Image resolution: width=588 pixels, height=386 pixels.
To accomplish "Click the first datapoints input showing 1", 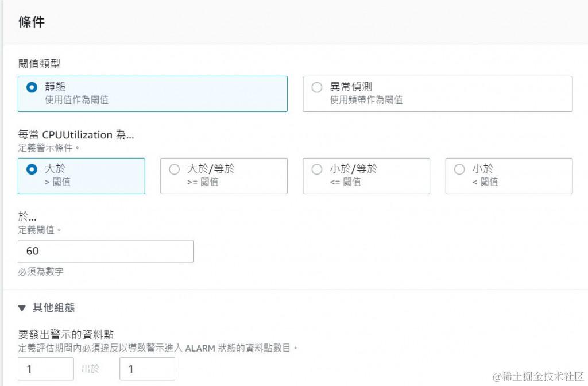I will click(x=45, y=369).
